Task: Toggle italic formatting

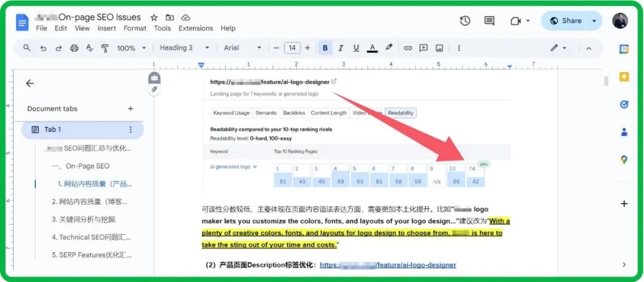Action: click(x=340, y=48)
